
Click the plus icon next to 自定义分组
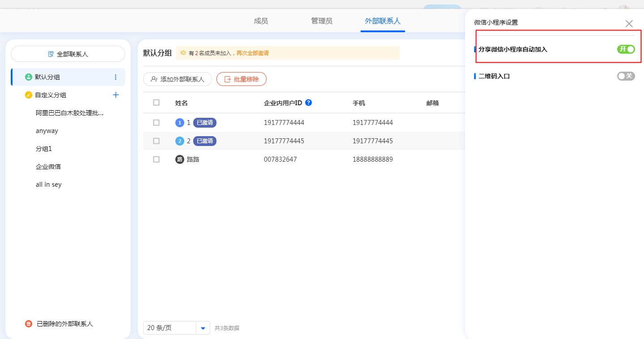tap(116, 95)
